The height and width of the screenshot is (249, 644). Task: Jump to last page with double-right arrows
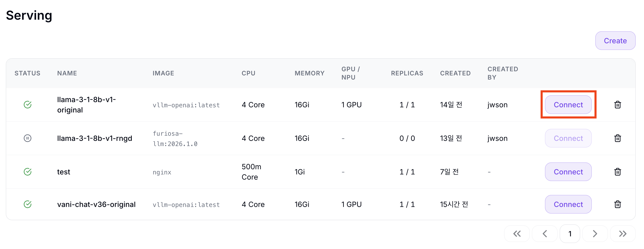(623, 234)
